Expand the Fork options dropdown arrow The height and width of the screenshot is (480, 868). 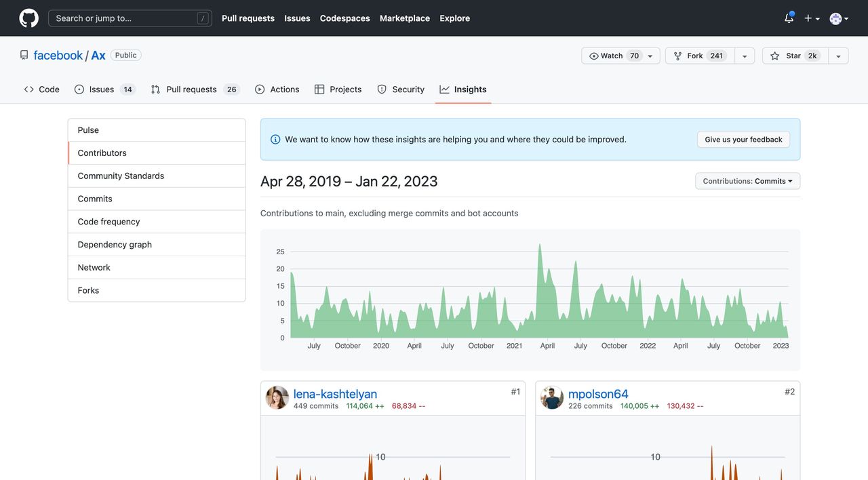[745, 56]
